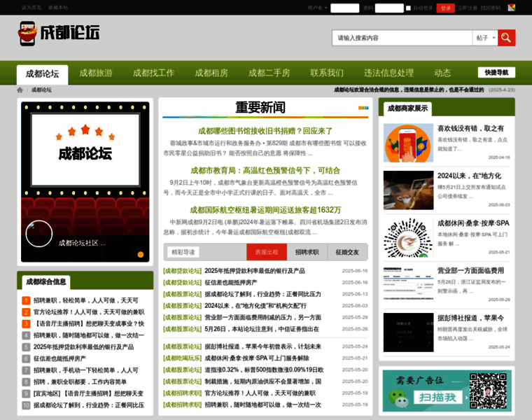
Task: Open post 道指涨0.32%，标普500指数微涨
Action: click(264, 370)
